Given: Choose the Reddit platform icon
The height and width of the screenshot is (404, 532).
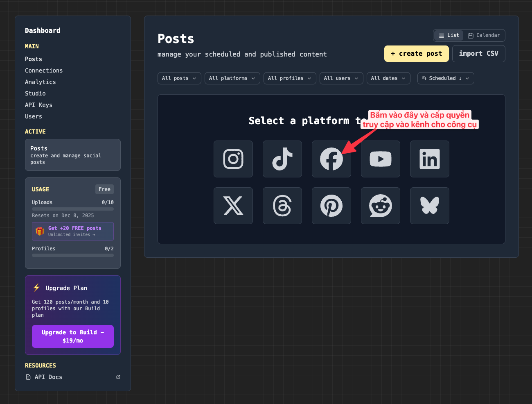Looking at the screenshot, I should (381, 206).
